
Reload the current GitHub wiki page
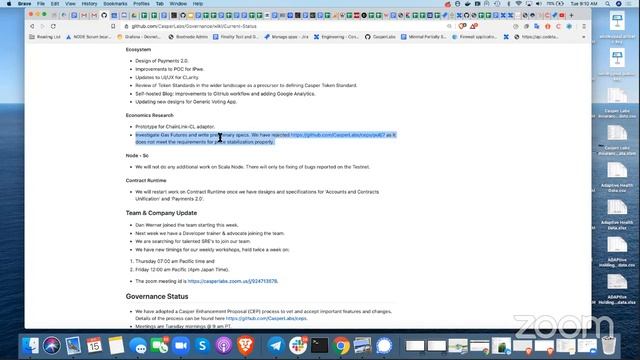(x=53, y=26)
